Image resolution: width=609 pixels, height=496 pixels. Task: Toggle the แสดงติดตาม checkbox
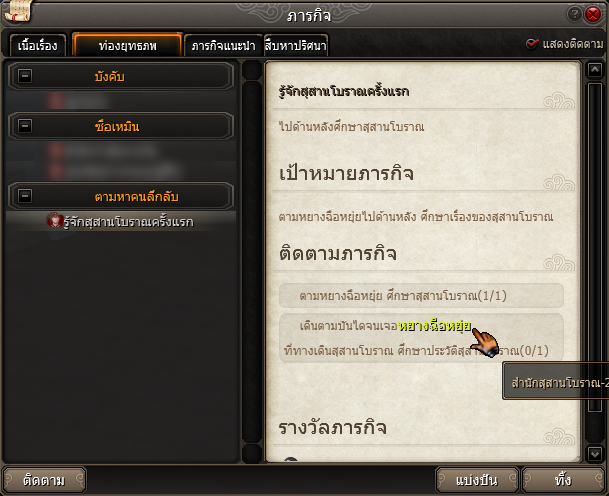pos(531,44)
